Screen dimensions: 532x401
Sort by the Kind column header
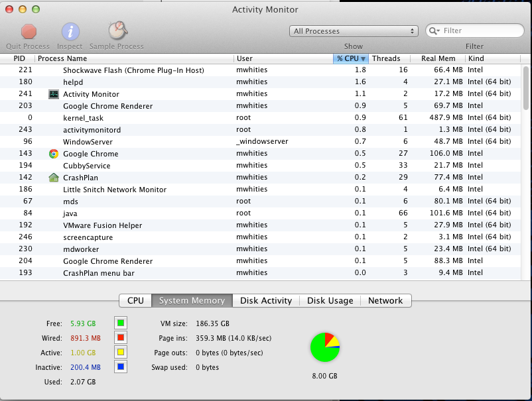493,58
